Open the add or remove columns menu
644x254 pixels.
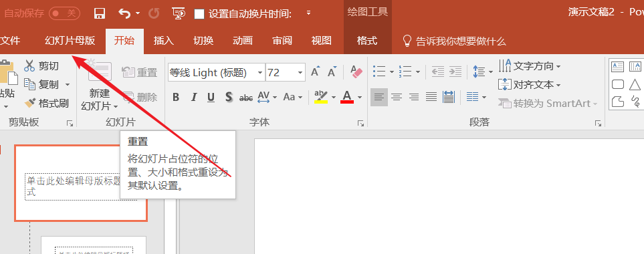tap(476, 97)
